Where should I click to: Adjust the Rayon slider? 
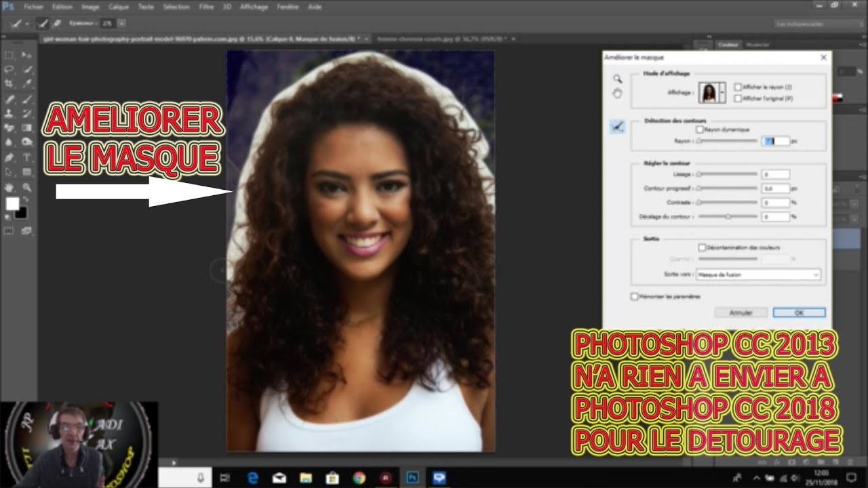[728, 141]
